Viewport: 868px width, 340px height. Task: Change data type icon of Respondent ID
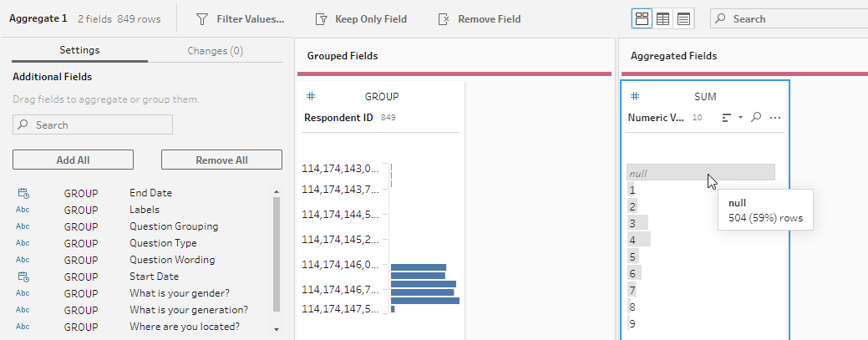click(x=311, y=96)
